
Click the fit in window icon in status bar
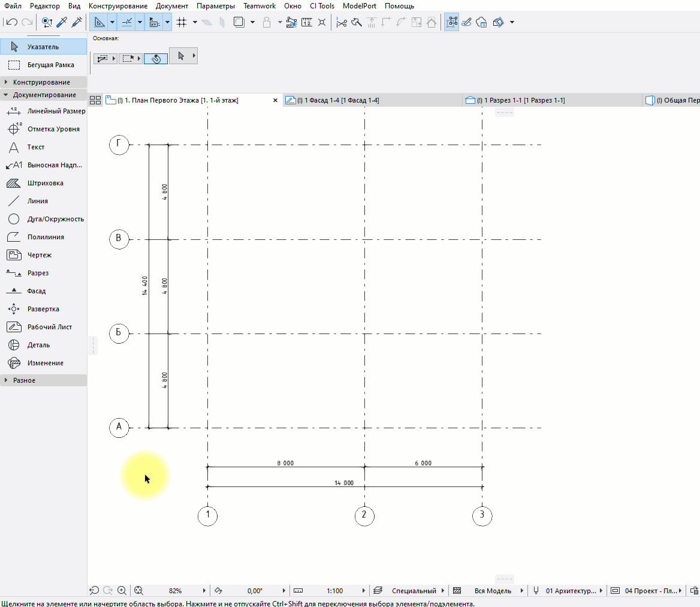[138, 590]
